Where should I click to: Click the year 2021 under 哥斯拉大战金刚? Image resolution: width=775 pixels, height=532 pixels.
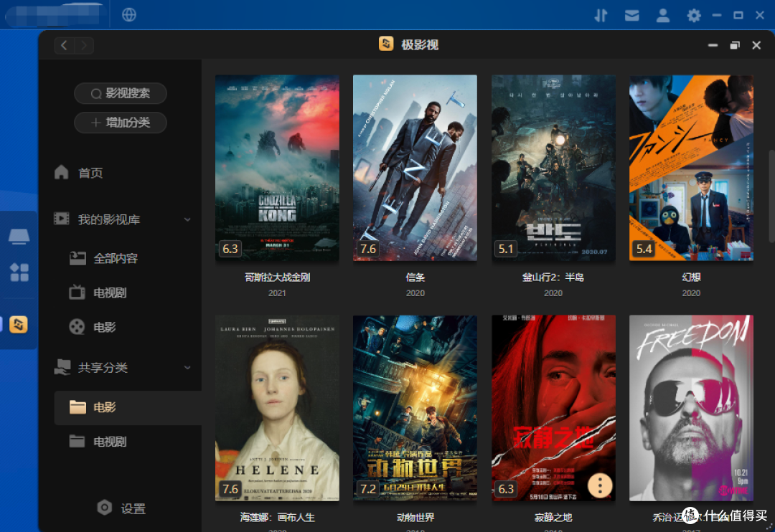(x=277, y=293)
